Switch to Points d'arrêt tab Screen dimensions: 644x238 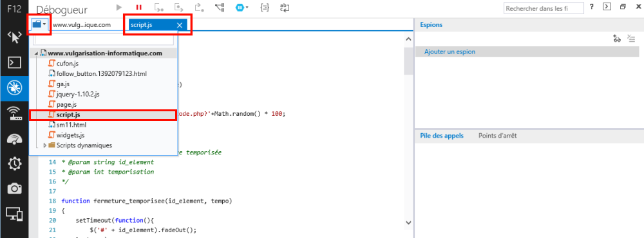[497, 136]
